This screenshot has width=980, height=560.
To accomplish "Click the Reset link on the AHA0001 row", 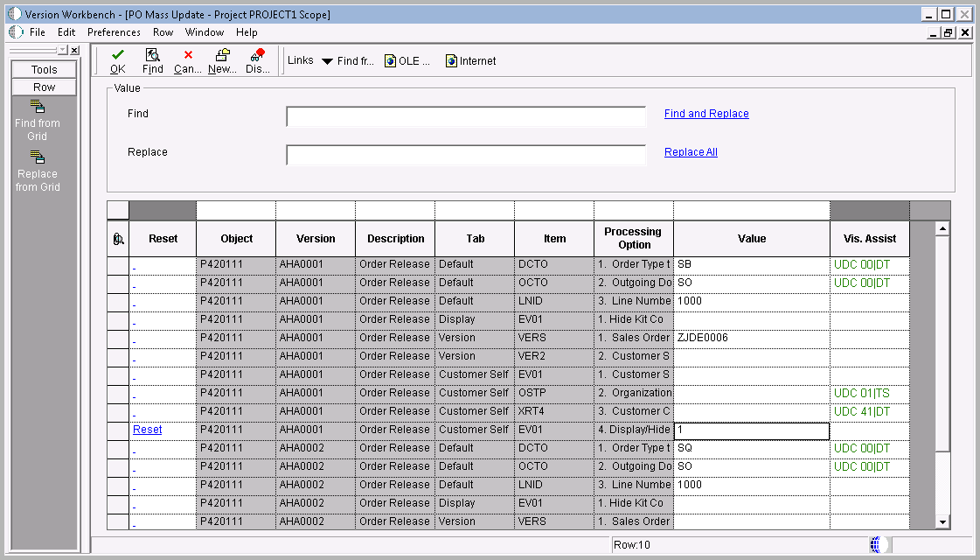I will [147, 429].
